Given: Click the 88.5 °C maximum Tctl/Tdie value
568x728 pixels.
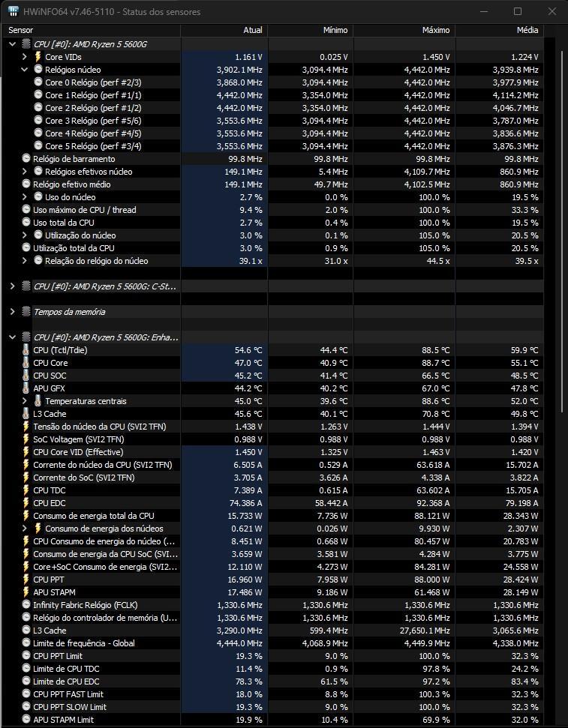Looking at the screenshot, I should pos(434,350).
